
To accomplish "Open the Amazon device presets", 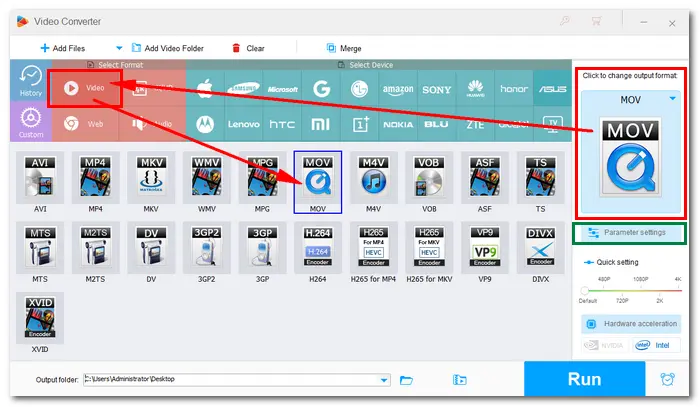I will point(398,89).
